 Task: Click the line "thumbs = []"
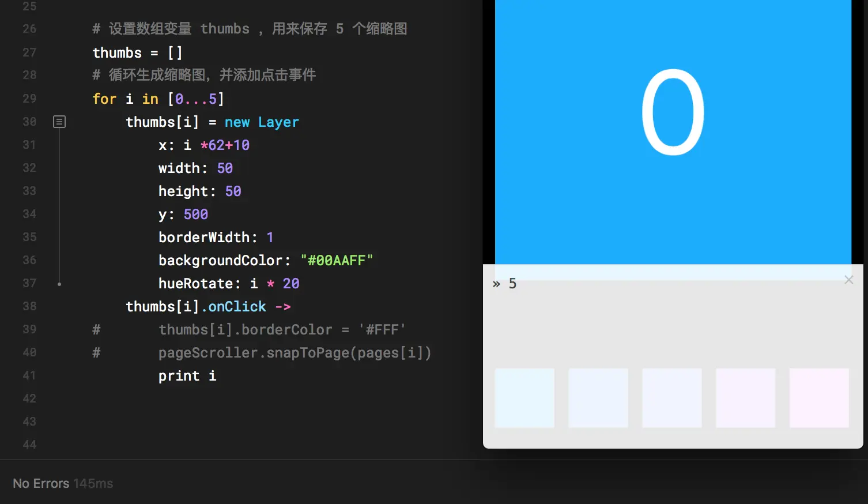(x=138, y=52)
